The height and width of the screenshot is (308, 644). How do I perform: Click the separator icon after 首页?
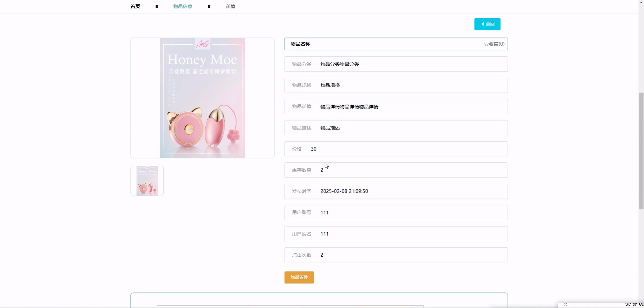point(157,7)
